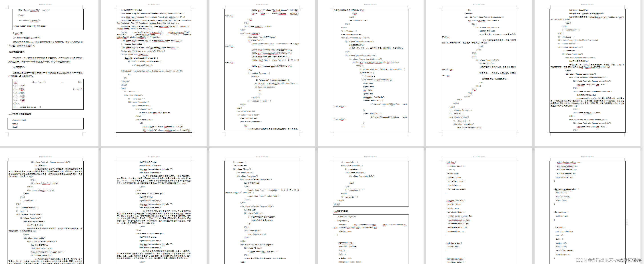This screenshot has width=644, height=264.
Task: Click the ".lightbox a img {" selector line
Action: click(x=454, y=243)
